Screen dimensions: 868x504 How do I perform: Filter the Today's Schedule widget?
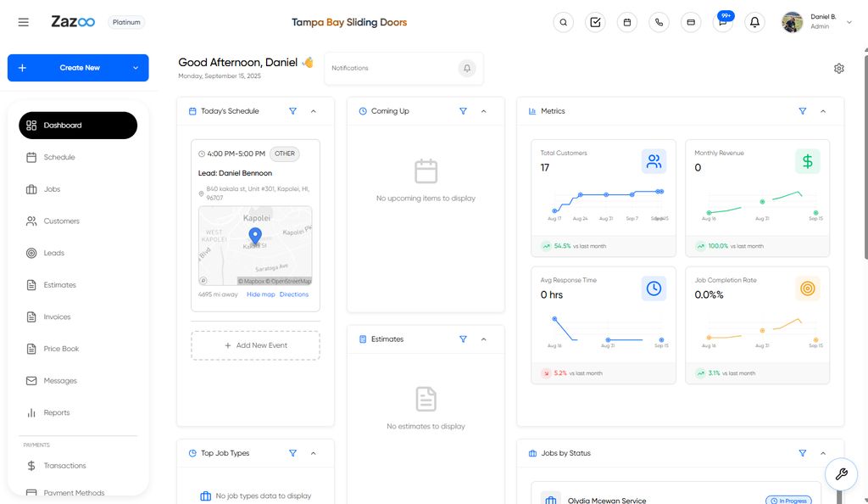tap(293, 111)
